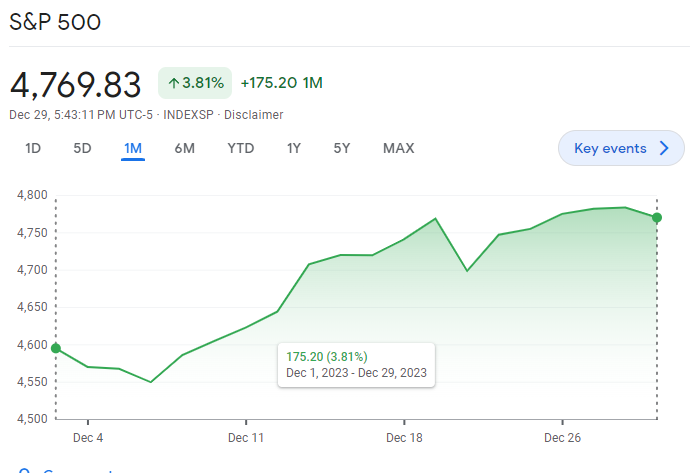Click the 4,769.83 index value

click(x=75, y=84)
